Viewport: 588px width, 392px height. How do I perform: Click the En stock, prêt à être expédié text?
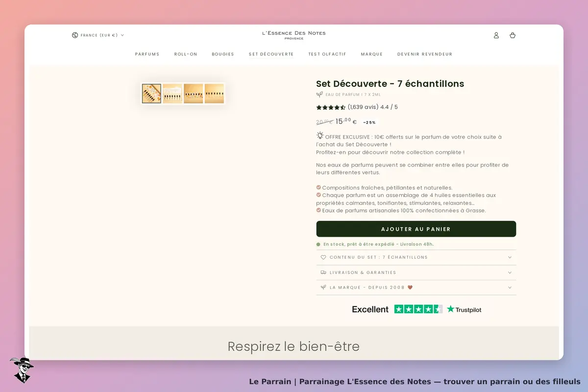click(378, 244)
